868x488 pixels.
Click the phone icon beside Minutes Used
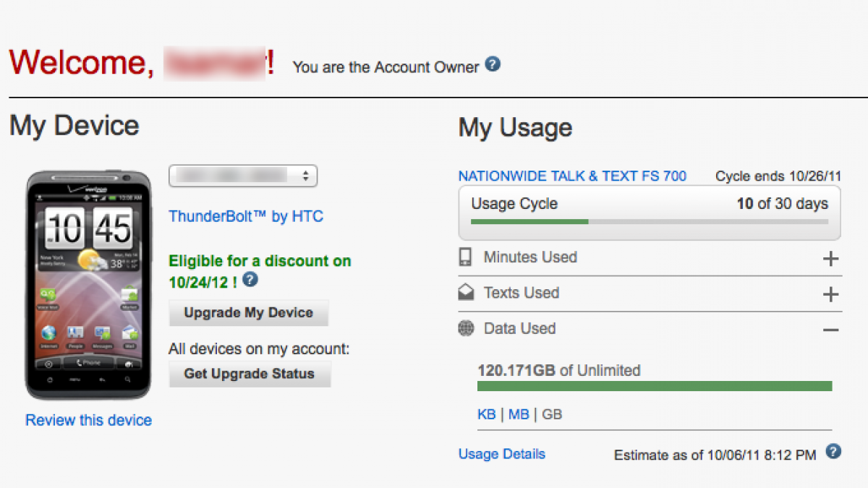[x=466, y=257]
